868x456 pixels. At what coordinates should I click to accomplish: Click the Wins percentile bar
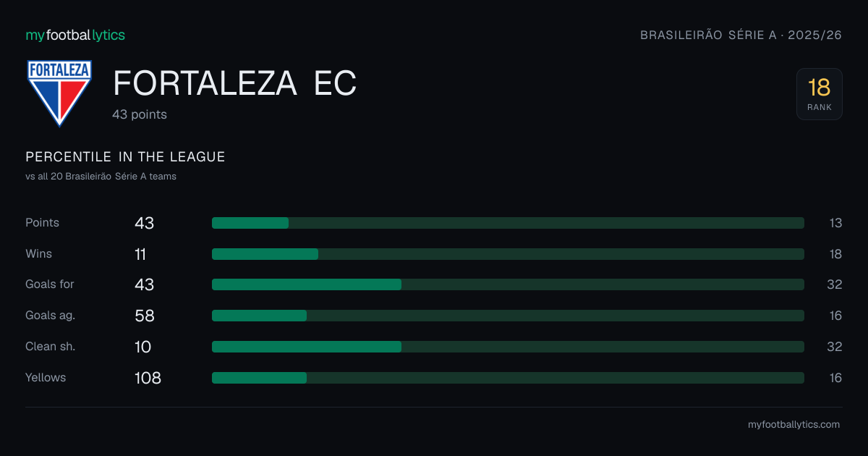pyautogui.click(x=508, y=254)
